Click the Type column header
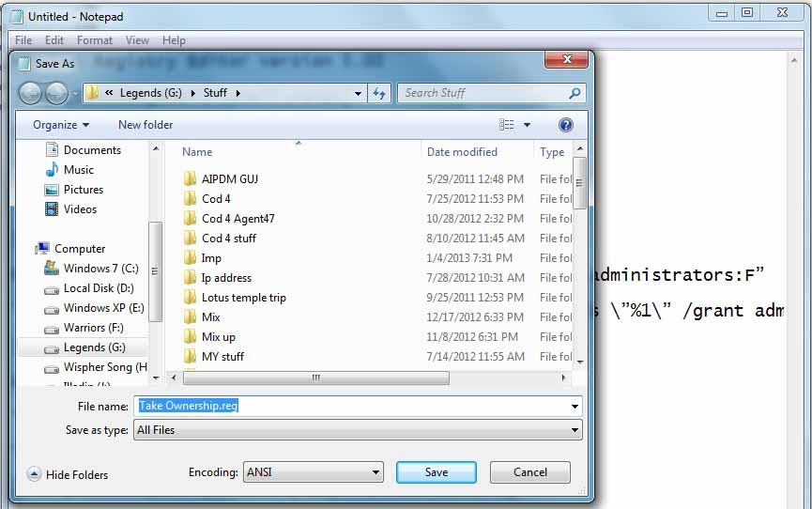The height and width of the screenshot is (509, 812). pos(553,152)
